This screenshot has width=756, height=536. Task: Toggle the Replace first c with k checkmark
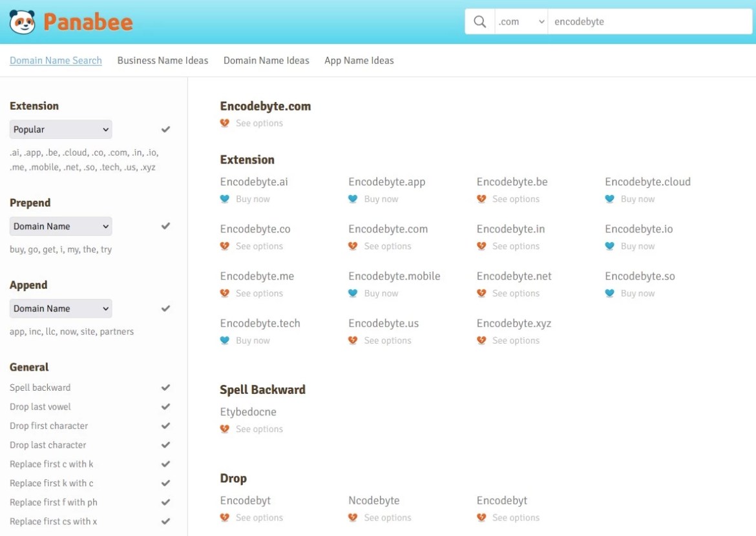click(x=165, y=464)
